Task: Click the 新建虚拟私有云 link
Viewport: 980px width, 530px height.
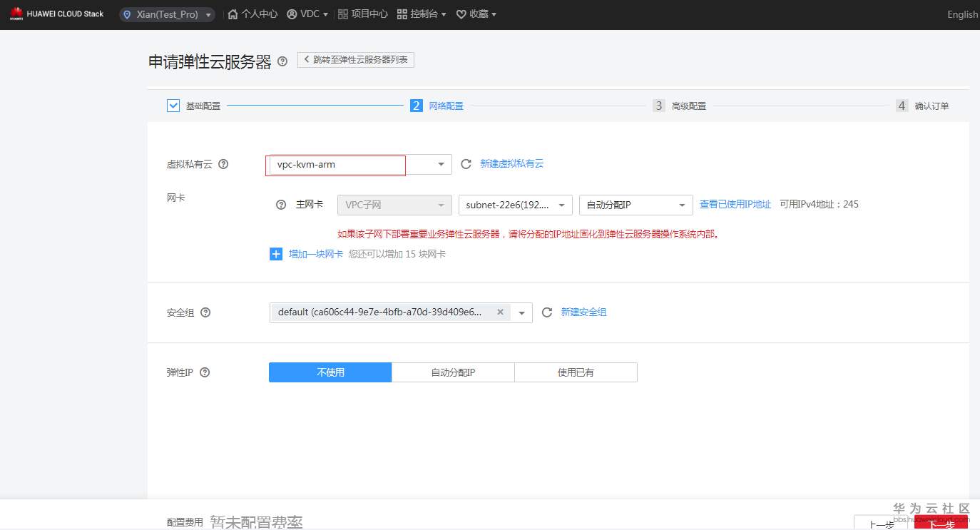Action: coord(512,164)
